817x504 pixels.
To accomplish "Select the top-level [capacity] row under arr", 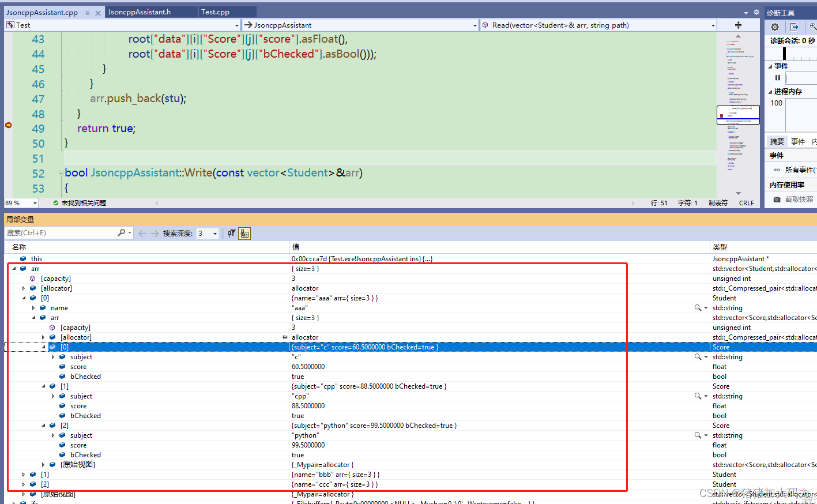I will (x=411, y=279).
